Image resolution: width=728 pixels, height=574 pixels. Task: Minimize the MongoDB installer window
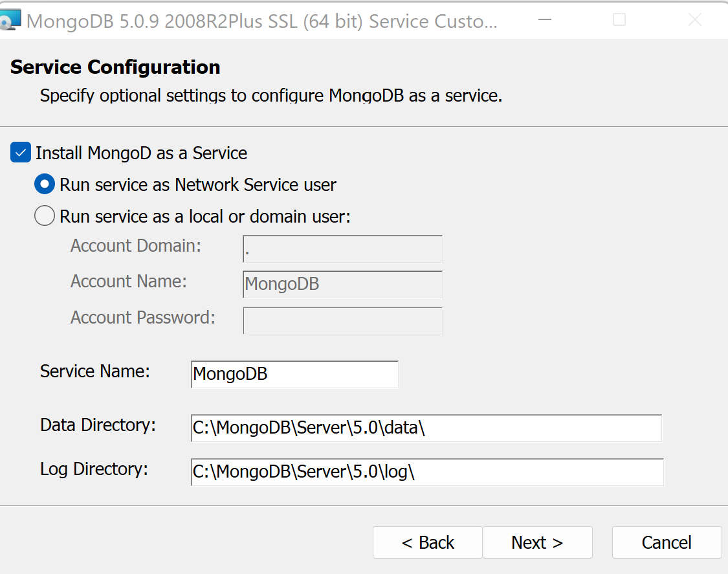pos(544,20)
